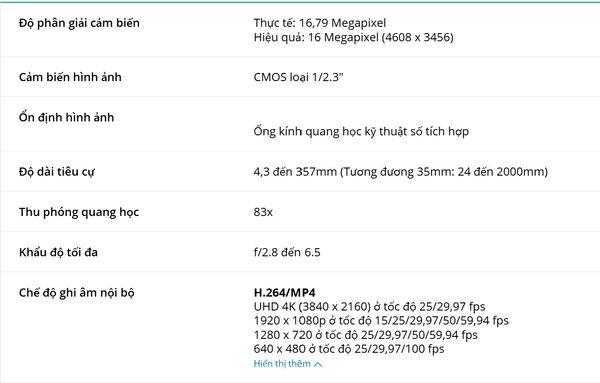Select the "83x" optical zoom value

[x=263, y=212]
